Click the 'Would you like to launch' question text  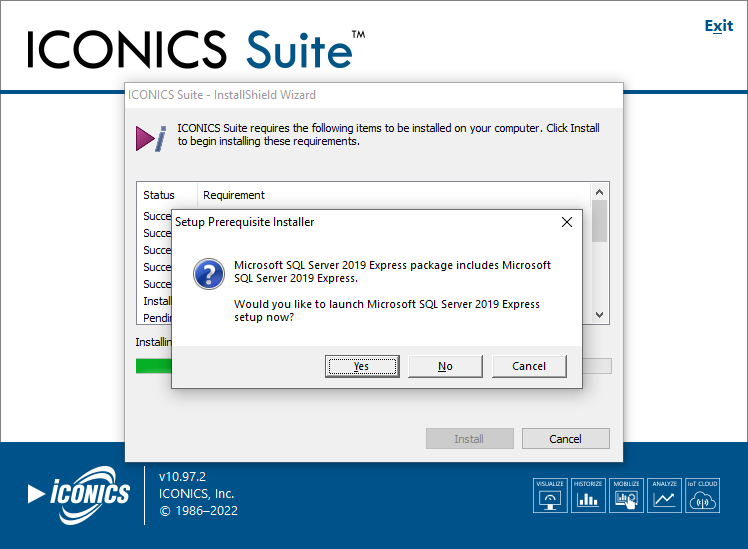387,311
